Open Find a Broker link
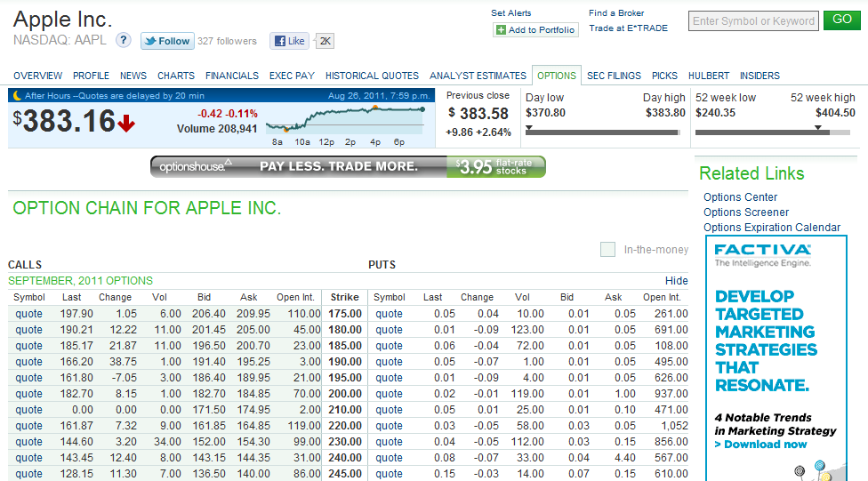 tap(616, 12)
